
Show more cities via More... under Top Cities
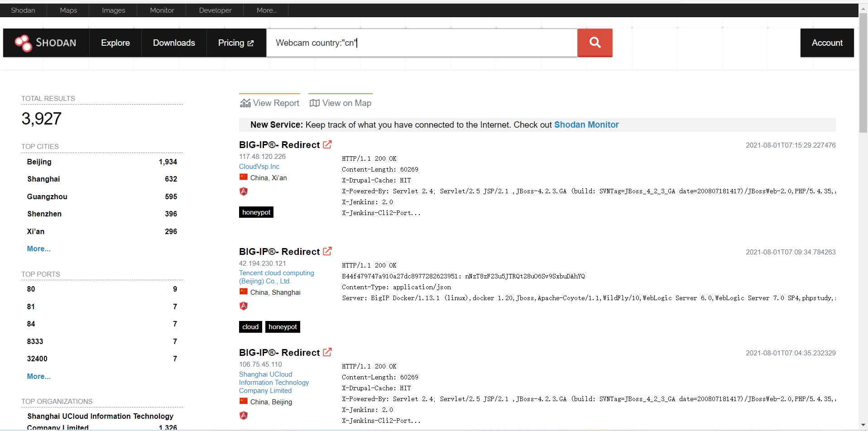pyautogui.click(x=38, y=249)
